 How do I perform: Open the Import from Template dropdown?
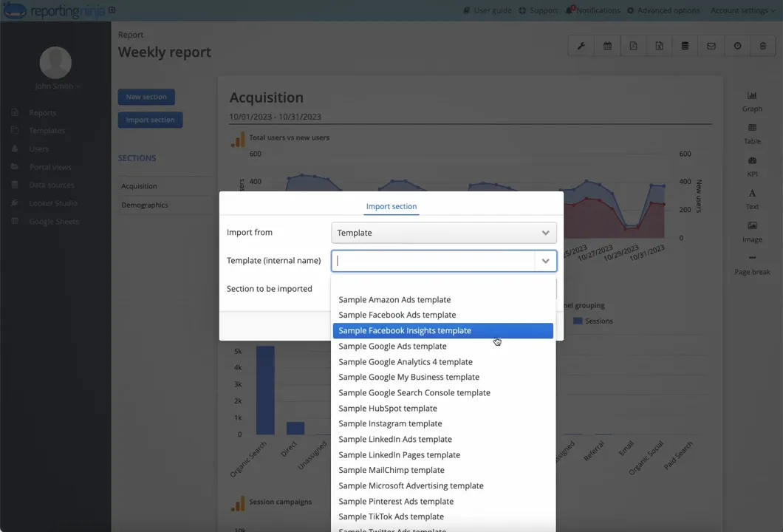pos(444,233)
